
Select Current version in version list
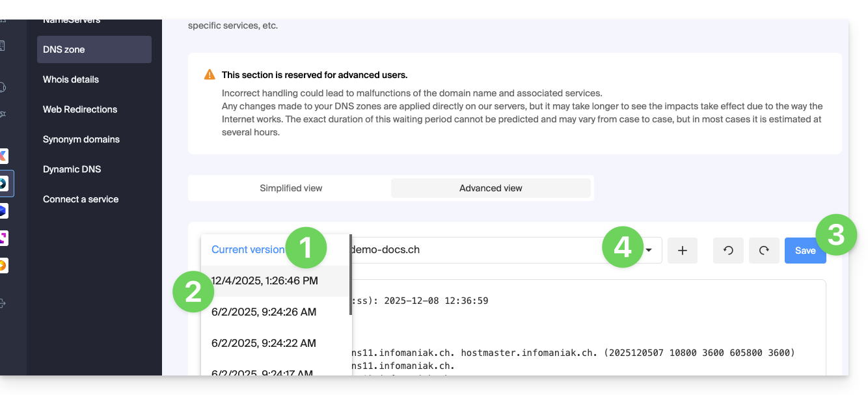248,249
